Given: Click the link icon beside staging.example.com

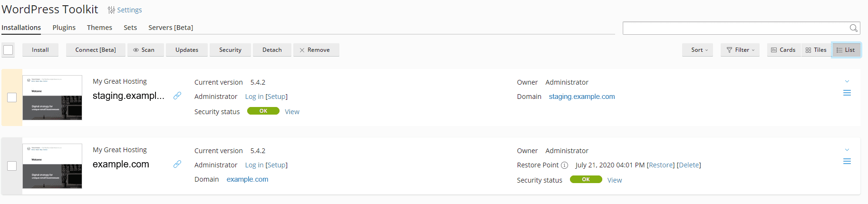Looking at the screenshot, I should coord(177,96).
